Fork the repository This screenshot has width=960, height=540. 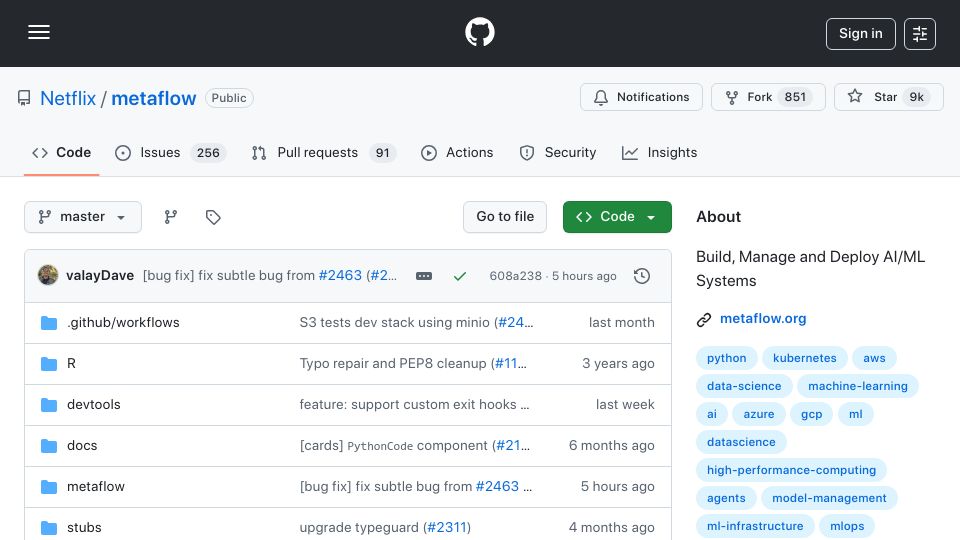pos(768,97)
